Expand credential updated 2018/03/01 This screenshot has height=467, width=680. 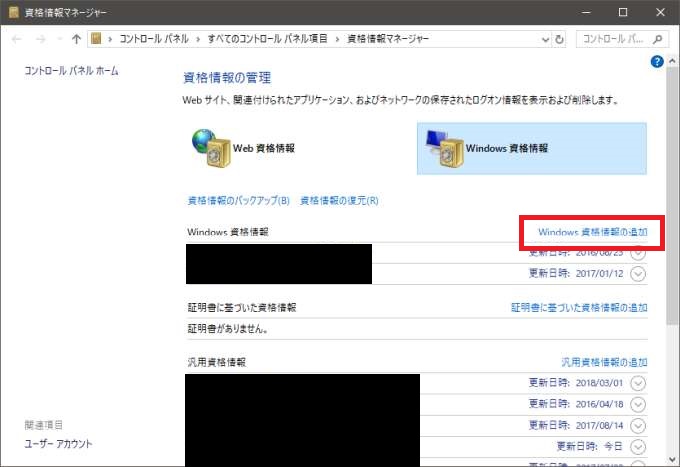(638, 383)
